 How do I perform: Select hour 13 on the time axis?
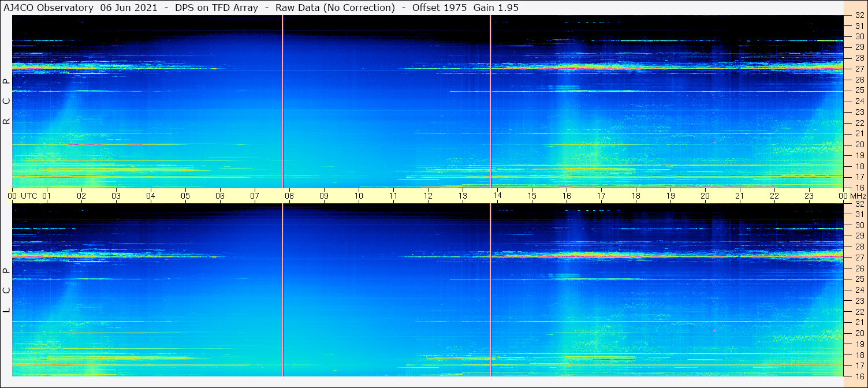[463, 196]
